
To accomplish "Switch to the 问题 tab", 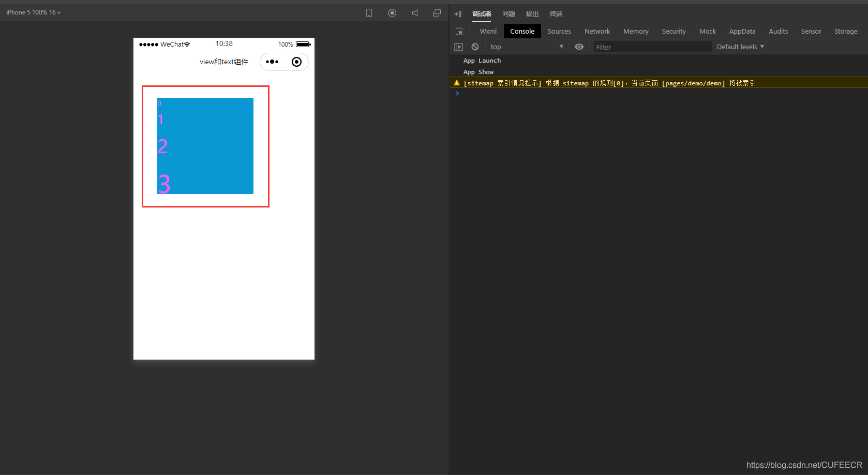I will (x=508, y=14).
